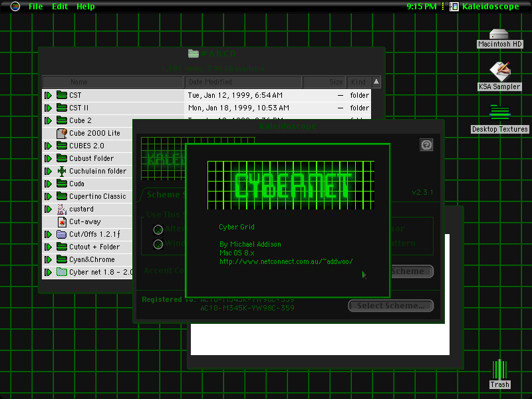Expand the CST II folder triangle

coord(48,108)
